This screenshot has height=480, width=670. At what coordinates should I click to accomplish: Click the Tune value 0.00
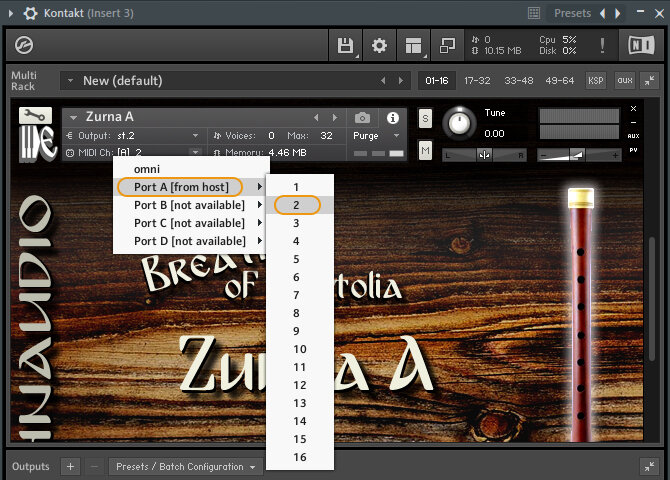coord(494,134)
